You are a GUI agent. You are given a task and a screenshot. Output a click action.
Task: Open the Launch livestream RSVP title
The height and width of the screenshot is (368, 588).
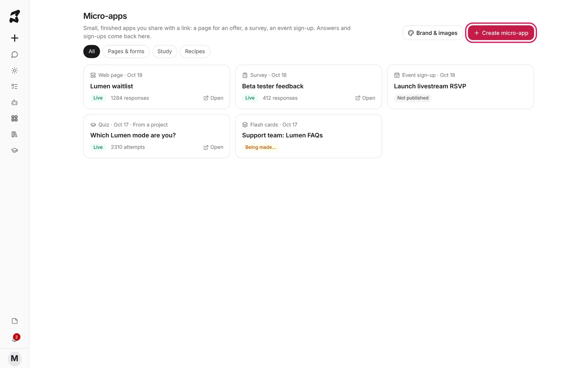(x=430, y=86)
